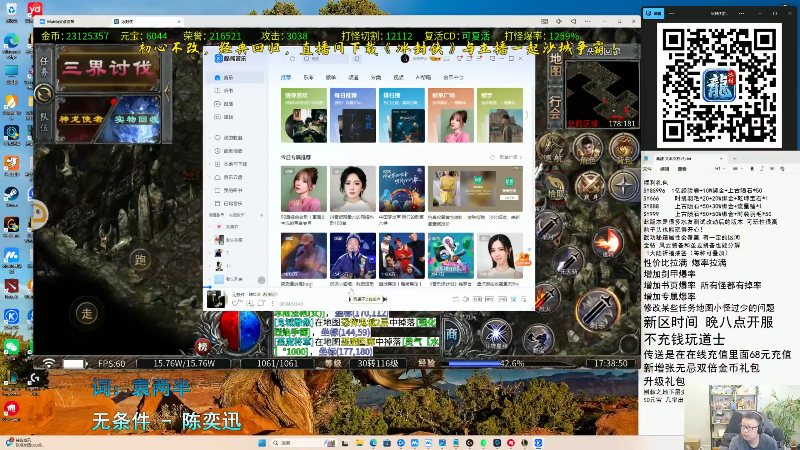The width and height of the screenshot is (800, 450).
Task: Open comments for the current song
Action: click(x=261, y=303)
